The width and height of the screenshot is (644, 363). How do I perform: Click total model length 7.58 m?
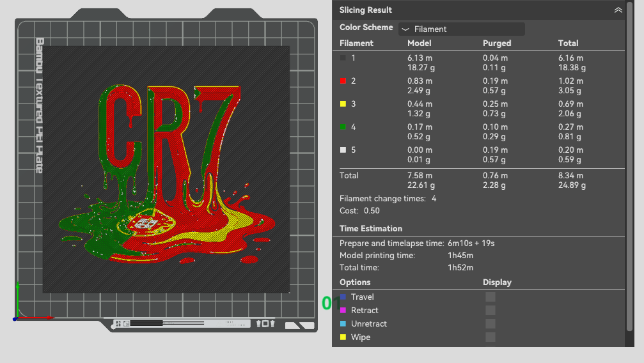[420, 175]
